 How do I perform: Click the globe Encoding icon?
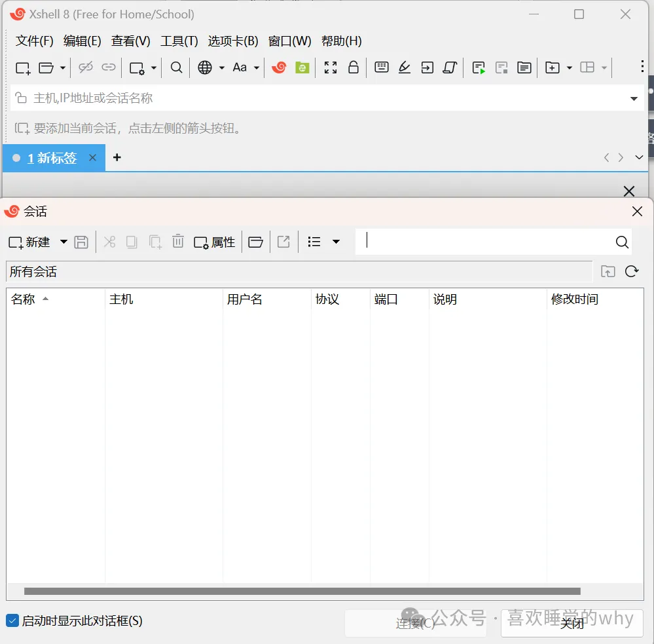pos(205,67)
